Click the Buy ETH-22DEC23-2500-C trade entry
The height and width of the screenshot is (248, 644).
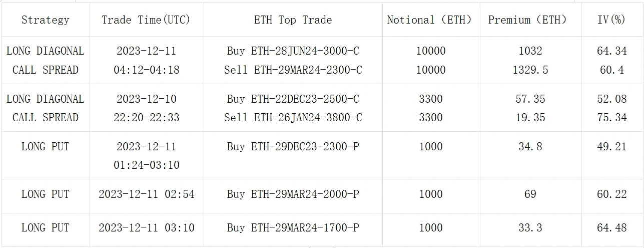(x=293, y=99)
